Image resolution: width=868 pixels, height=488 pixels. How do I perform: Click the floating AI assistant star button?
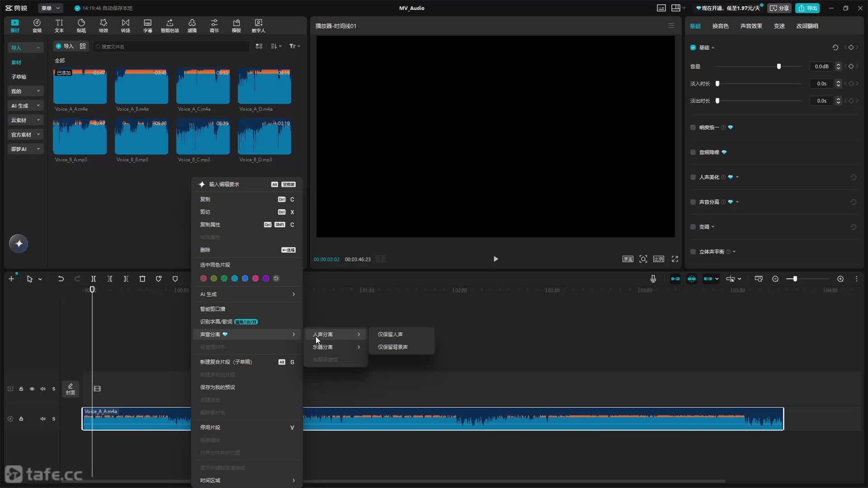[19, 244]
